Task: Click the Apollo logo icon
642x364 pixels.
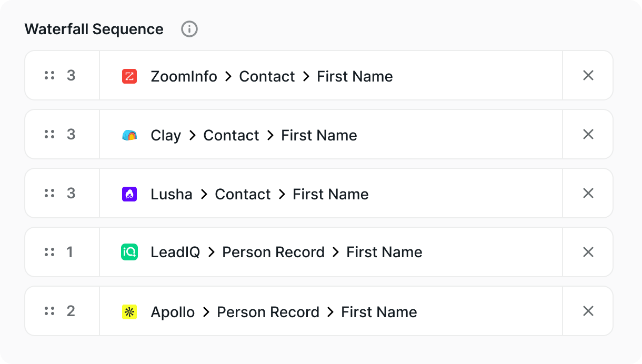Action: [x=129, y=312]
